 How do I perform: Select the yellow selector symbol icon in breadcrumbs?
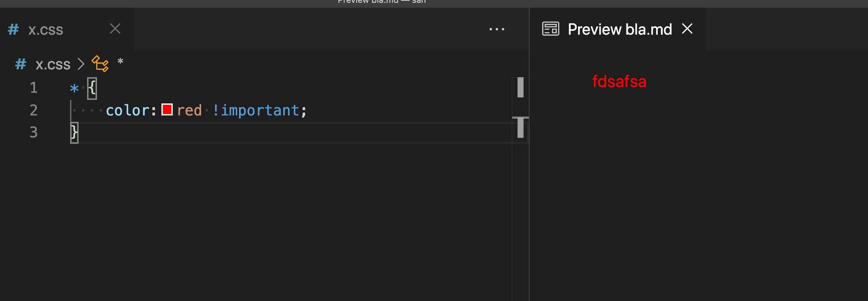point(99,64)
